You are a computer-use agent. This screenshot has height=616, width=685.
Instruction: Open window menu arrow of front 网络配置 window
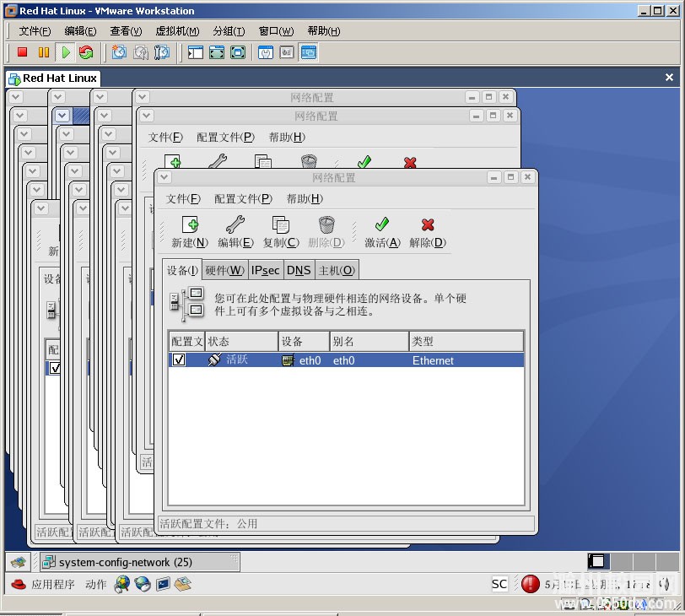(x=165, y=177)
